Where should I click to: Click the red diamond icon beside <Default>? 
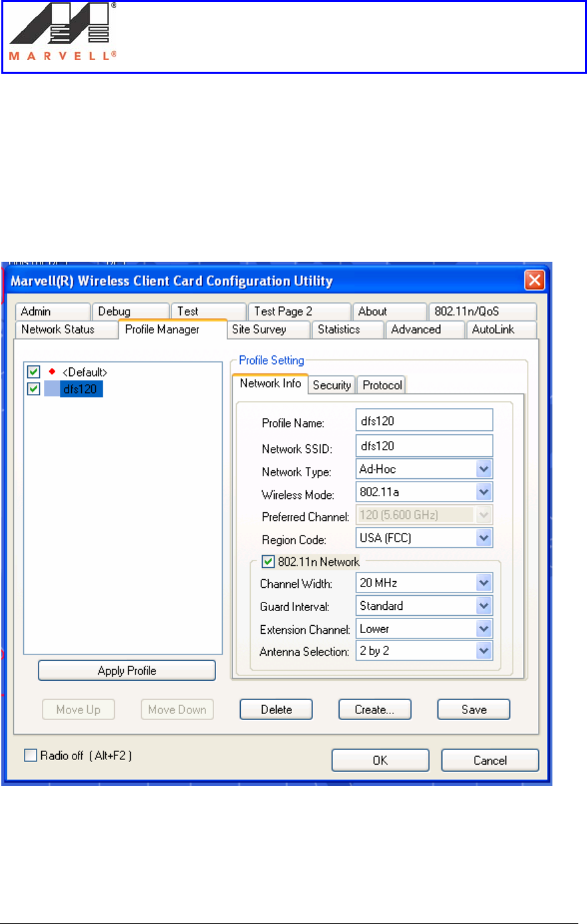[52, 372]
